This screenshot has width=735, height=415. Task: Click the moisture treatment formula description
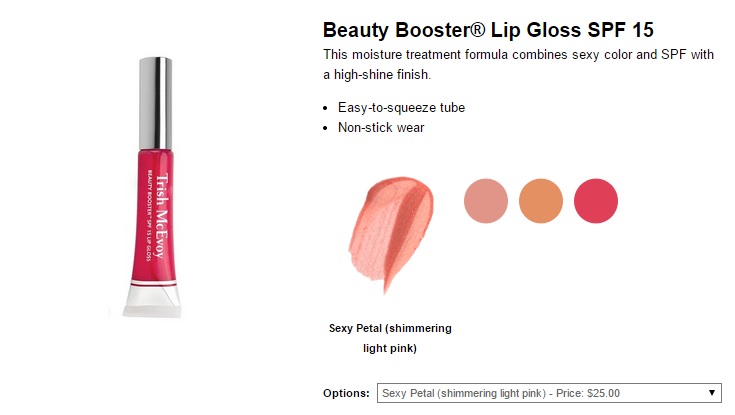(x=518, y=55)
